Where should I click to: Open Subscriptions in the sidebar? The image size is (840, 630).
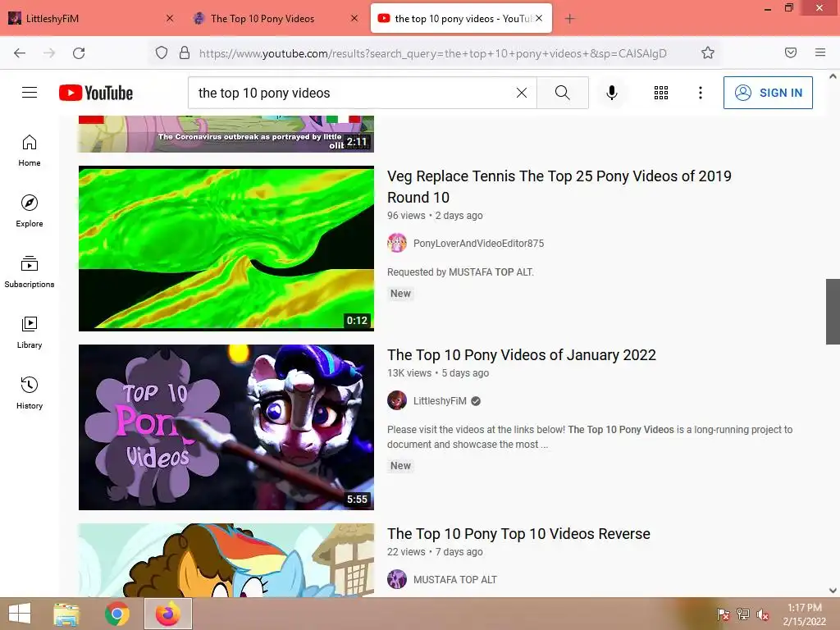pos(30,272)
